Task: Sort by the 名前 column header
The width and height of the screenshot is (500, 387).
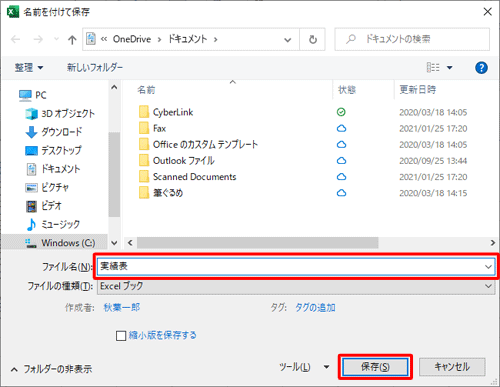Action: [x=146, y=90]
